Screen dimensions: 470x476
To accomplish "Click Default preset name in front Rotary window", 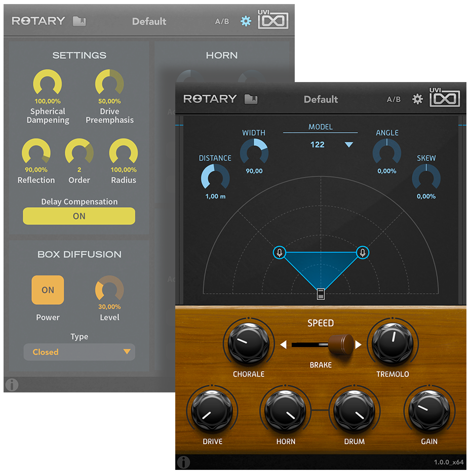I will tap(321, 99).
